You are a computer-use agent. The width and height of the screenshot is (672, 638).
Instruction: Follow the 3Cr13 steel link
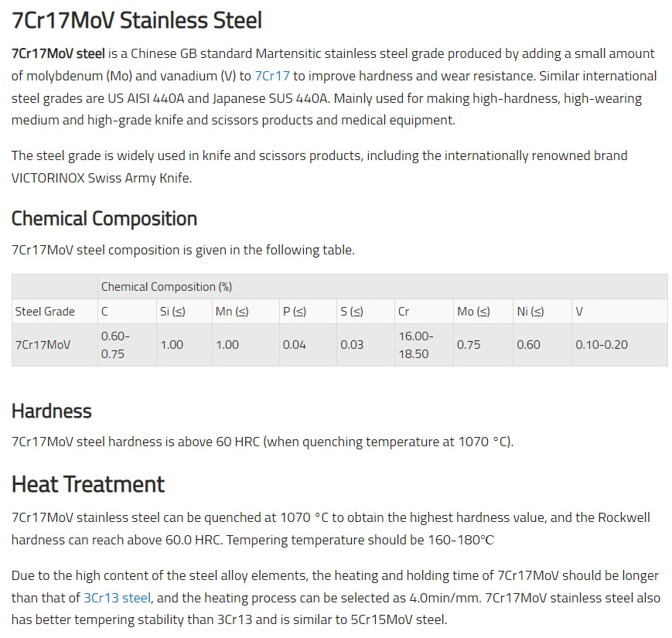coord(117,597)
